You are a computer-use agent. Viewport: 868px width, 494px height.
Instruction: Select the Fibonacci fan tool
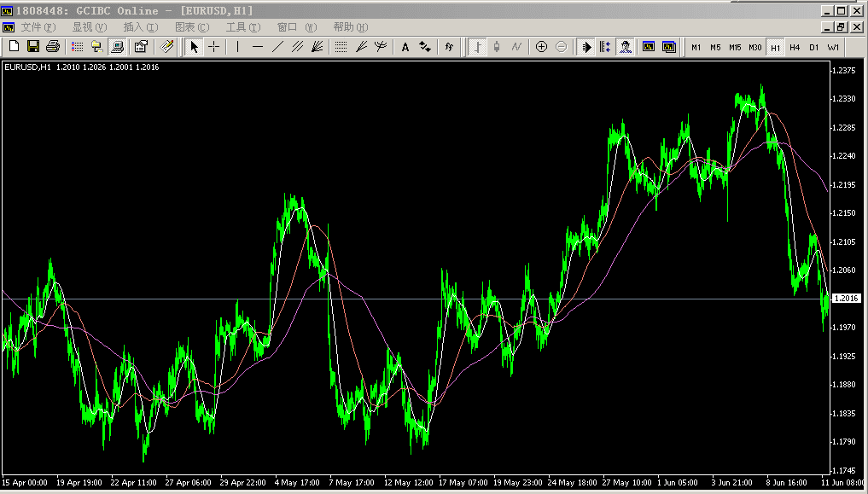point(317,47)
